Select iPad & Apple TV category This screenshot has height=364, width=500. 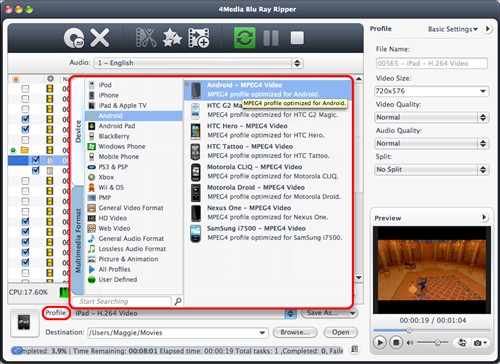(133, 106)
